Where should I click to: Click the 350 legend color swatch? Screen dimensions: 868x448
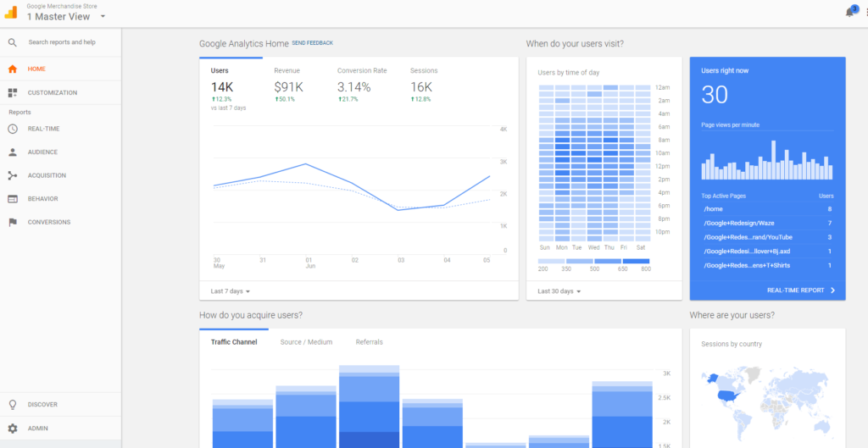pyautogui.click(x=580, y=261)
